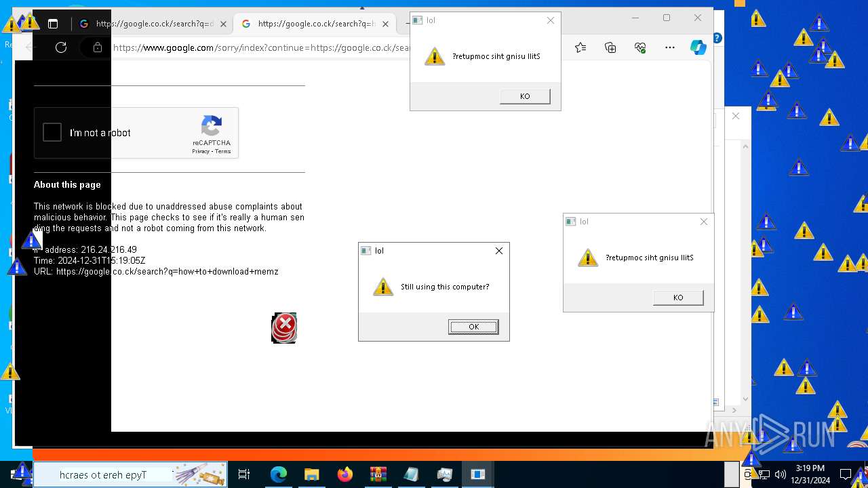Image resolution: width=868 pixels, height=488 pixels.
Task: Launch Firefox from taskbar
Action: (x=345, y=474)
